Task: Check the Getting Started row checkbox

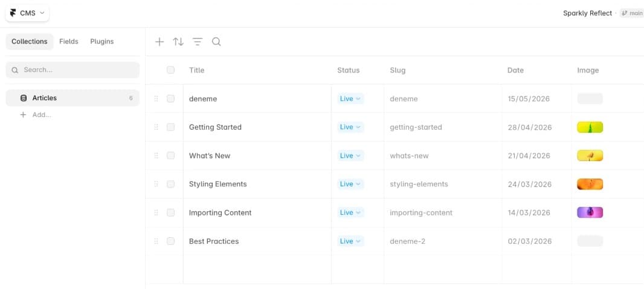Action: [x=170, y=127]
